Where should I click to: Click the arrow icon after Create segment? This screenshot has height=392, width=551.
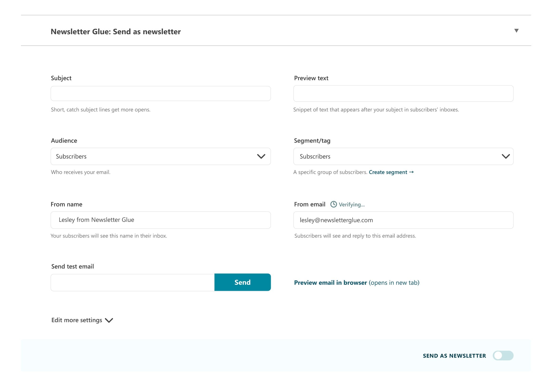pyautogui.click(x=411, y=172)
